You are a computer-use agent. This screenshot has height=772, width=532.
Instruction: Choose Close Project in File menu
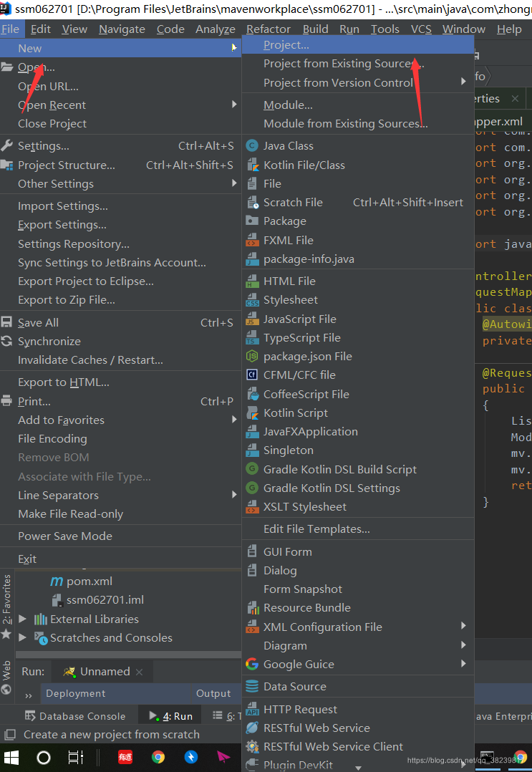[x=120, y=124]
